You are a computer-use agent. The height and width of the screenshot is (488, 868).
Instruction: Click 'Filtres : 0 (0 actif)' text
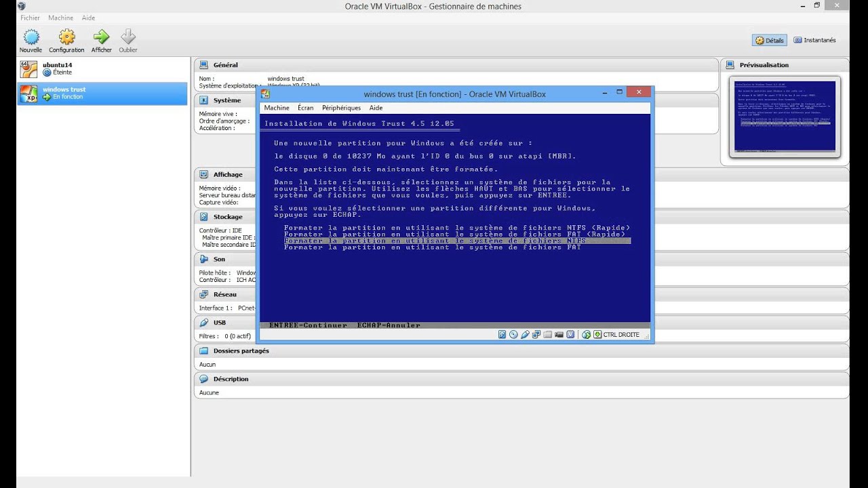tap(225, 336)
